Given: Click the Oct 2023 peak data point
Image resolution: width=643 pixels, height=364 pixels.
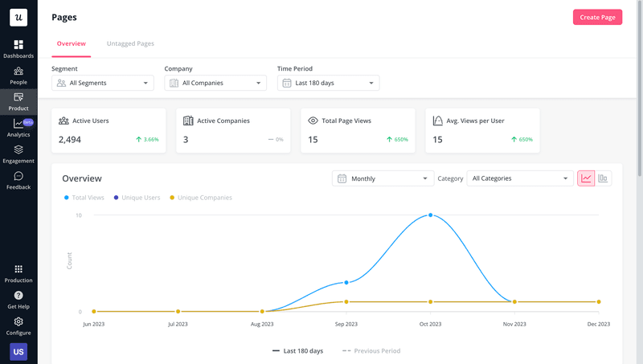Looking at the screenshot, I should (x=431, y=215).
